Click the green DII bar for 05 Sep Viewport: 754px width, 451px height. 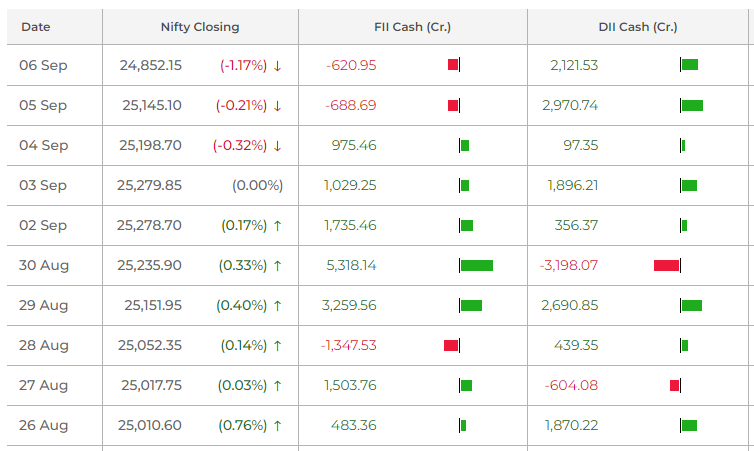click(x=692, y=105)
